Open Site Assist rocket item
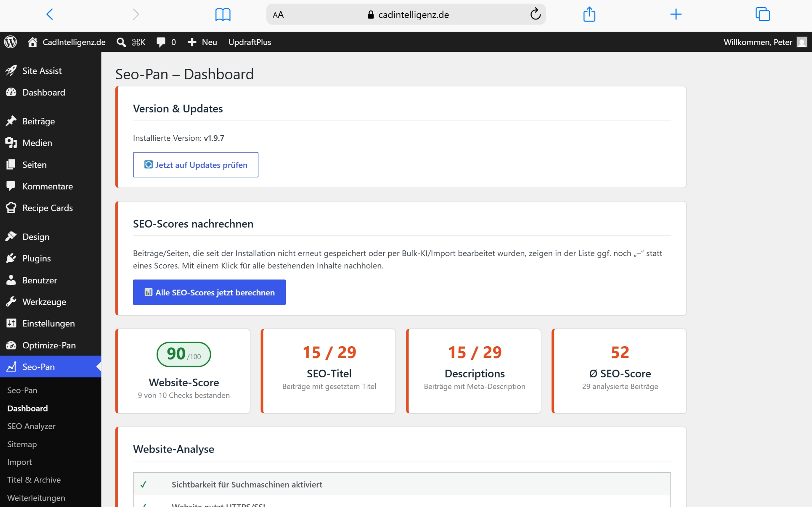 [x=51, y=71]
